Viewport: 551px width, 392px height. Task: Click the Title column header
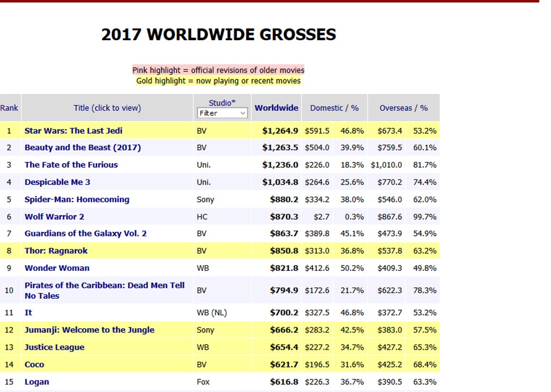(x=107, y=108)
